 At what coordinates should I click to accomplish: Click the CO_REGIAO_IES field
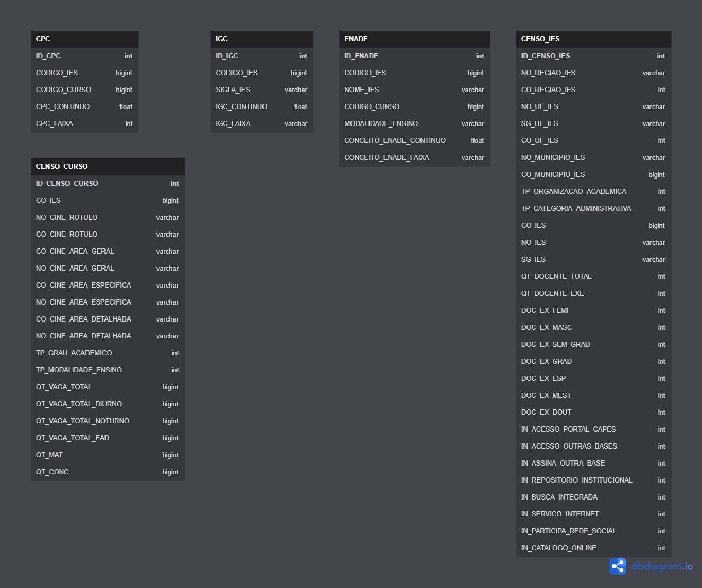click(x=594, y=90)
